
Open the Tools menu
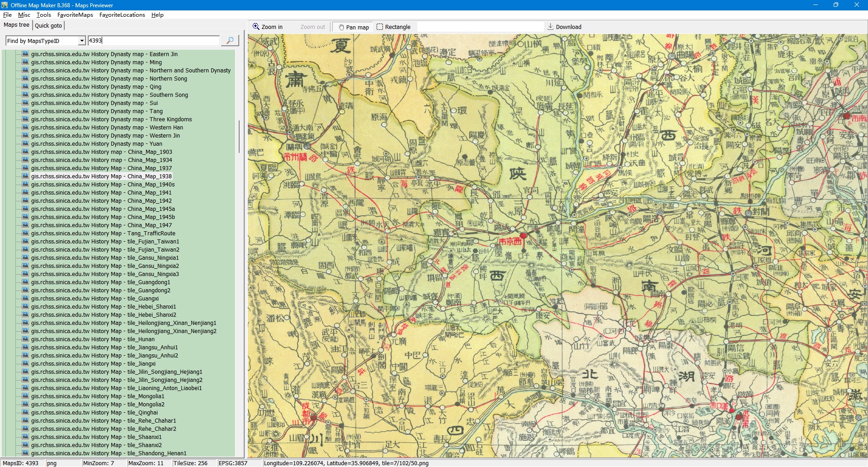[x=44, y=15]
